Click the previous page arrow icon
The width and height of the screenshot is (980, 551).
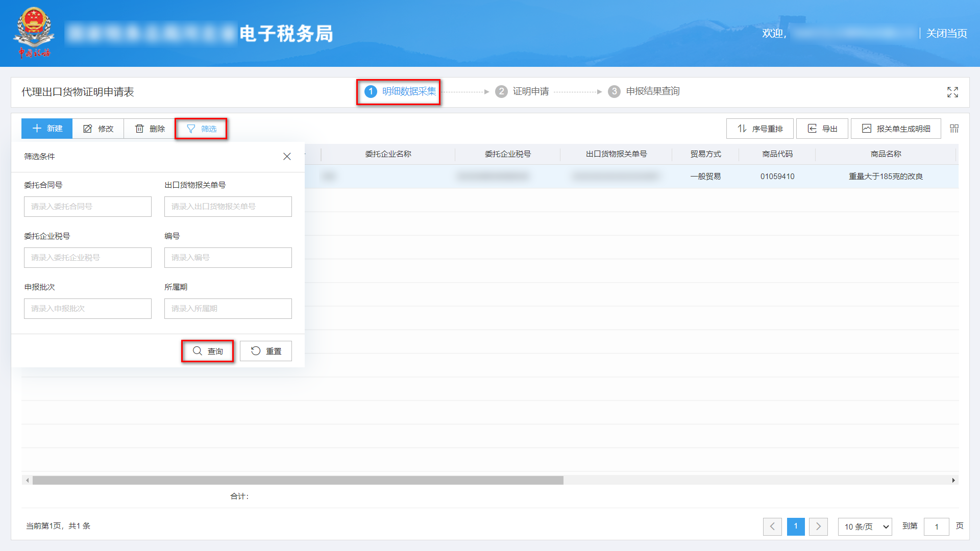[772, 527]
